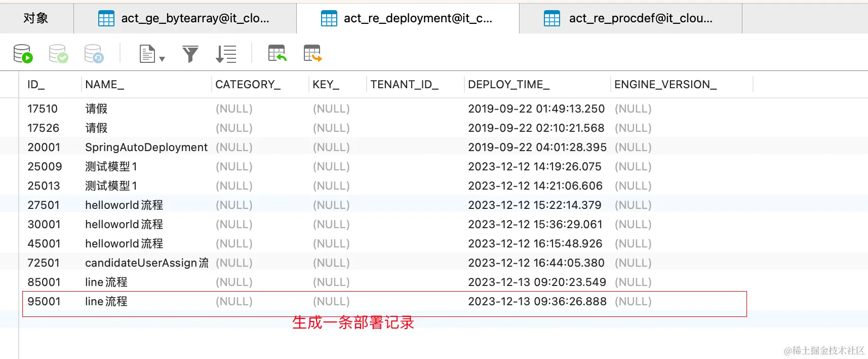Click deploy time 2019-09-22 02:10:21.568
Image resolution: width=868 pixels, height=359 pixels.
tap(536, 128)
